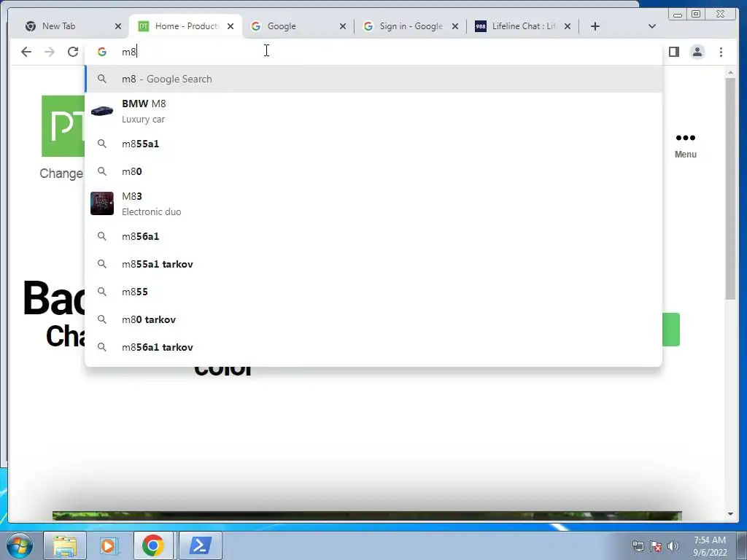Select the m855a1 tarkov suggestion
Screen dimensions: 747x560
pyautogui.click(x=373, y=264)
